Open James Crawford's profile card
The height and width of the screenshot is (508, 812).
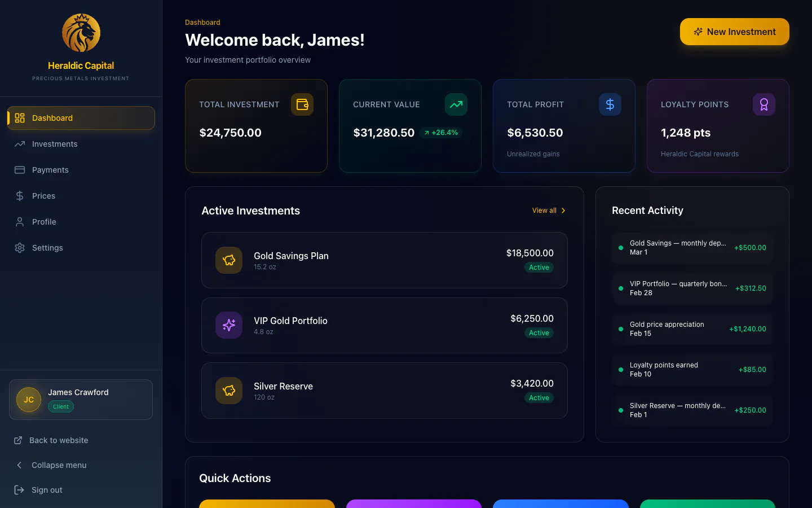pos(81,399)
